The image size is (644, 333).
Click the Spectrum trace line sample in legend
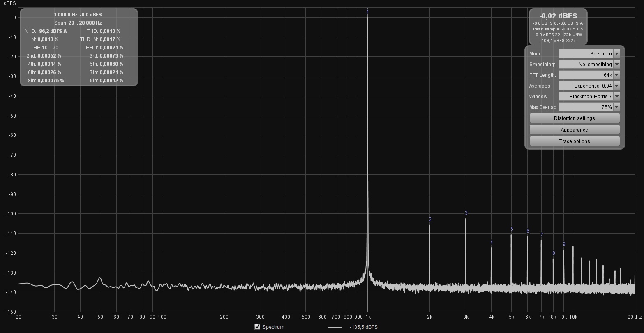(x=335, y=327)
